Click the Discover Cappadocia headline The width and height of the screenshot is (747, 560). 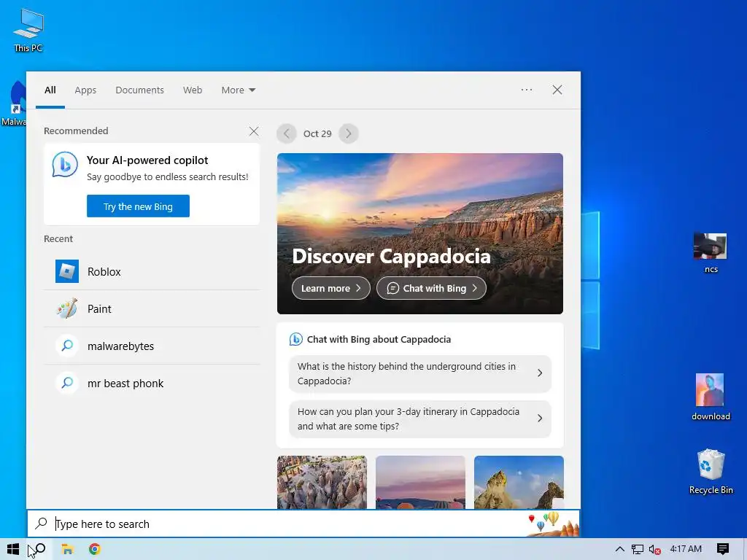(x=391, y=256)
